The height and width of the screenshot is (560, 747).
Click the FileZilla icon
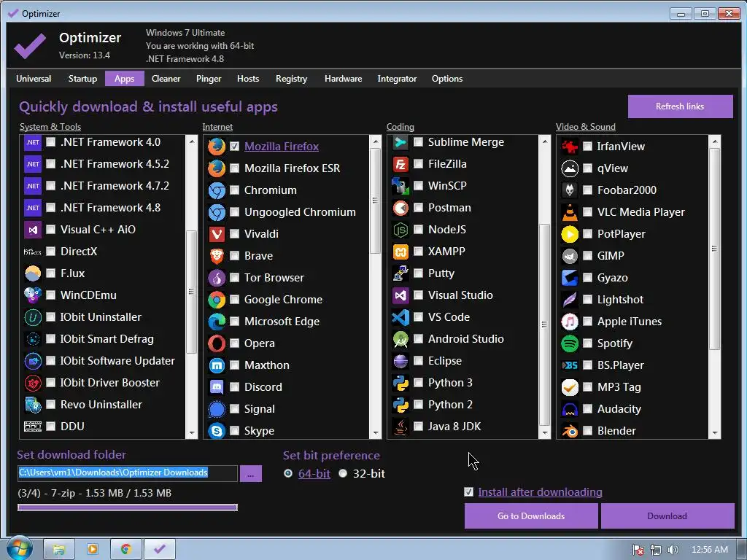(400, 164)
